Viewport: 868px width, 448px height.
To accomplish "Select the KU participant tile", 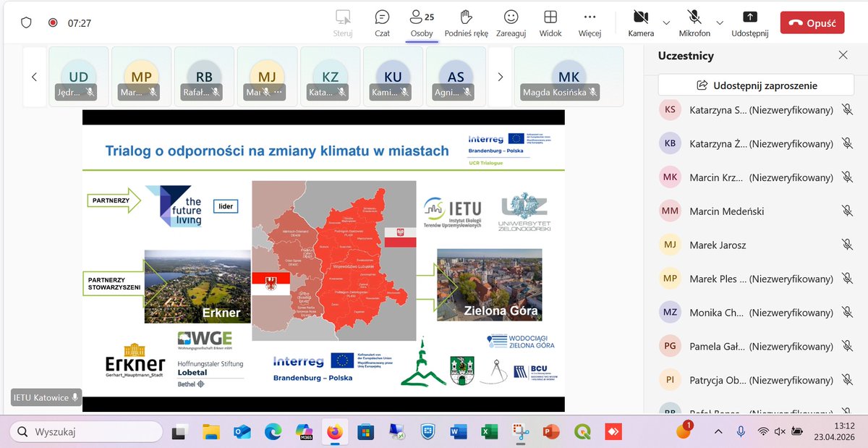I will (x=393, y=76).
